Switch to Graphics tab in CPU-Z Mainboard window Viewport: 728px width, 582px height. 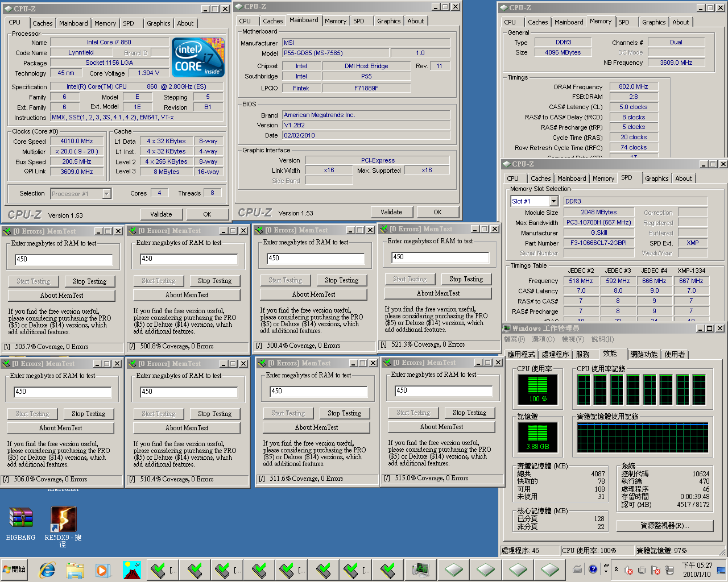[x=389, y=21]
